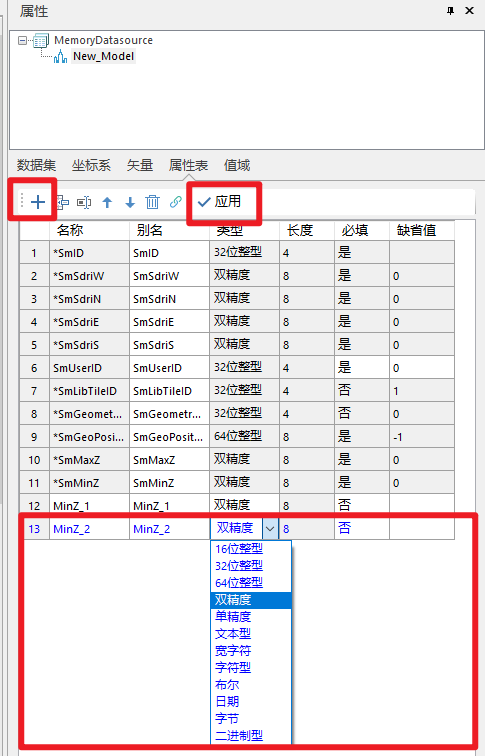Select New_Model dataset in tree
The width and height of the screenshot is (485, 756).
tap(103, 56)
